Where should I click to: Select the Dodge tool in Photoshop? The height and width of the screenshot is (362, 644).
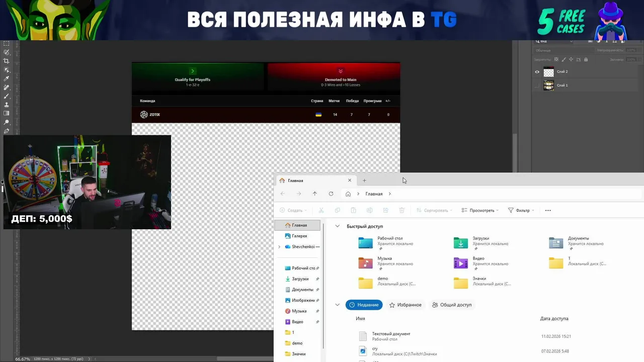click(x=7, y=122)
